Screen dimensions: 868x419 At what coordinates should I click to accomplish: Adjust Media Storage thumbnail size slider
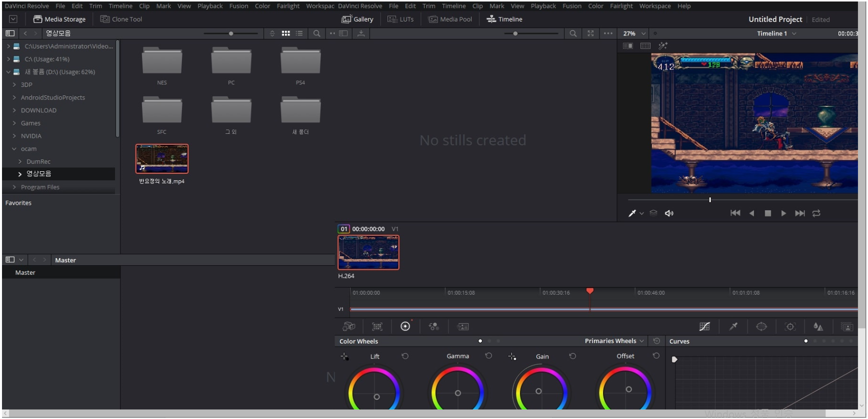click(x=231, y=33)
